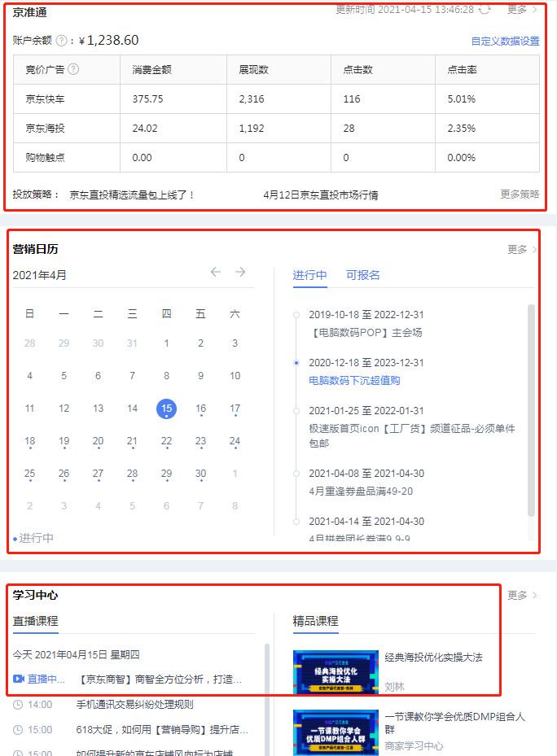This screenshot has height=756, width=557.
Task: Click the clock icon for 618大促 course
Action: pyautogui.click(x=18, y=730)
